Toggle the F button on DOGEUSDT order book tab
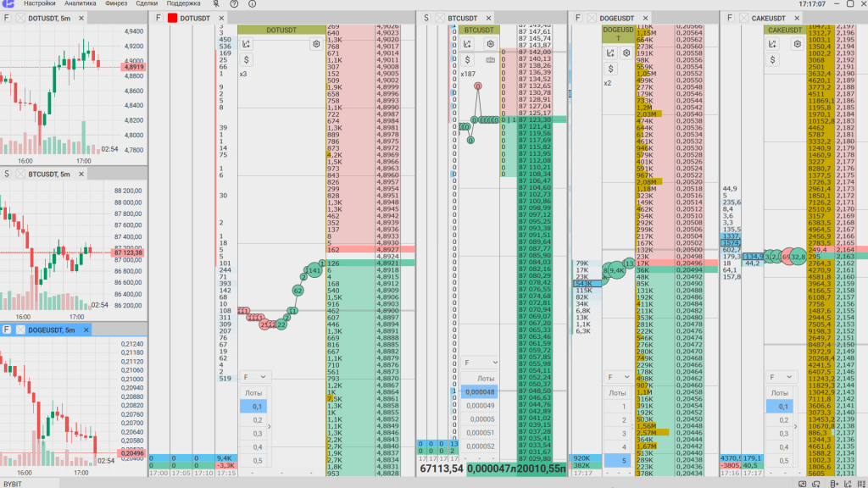Image resolution: width=868 pixels, height=488 pixels. click(x=578, y=18)
